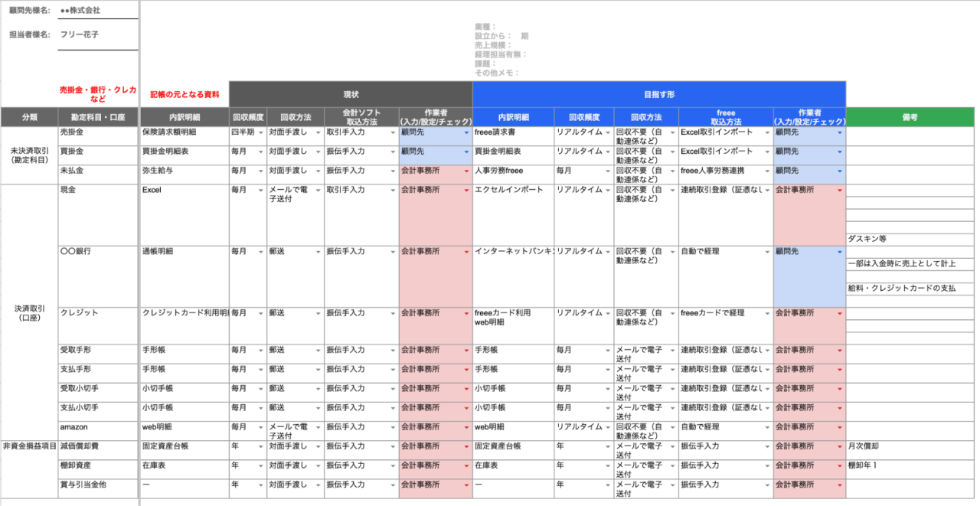This screenshot has width=980, height=506.
Task: Select the 未決済取引 (勘定科目) category cell
Action: coord(29,155)
